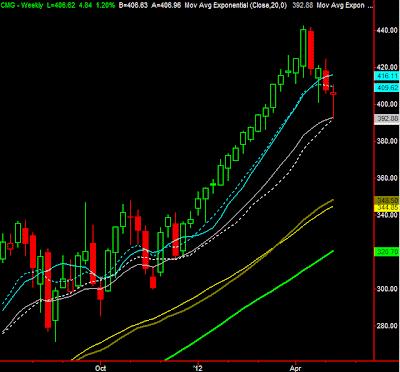The height and width of the screenshot is (372, 400).
Task: Select the olive 348.50 price tag
Action: point(387,201)
